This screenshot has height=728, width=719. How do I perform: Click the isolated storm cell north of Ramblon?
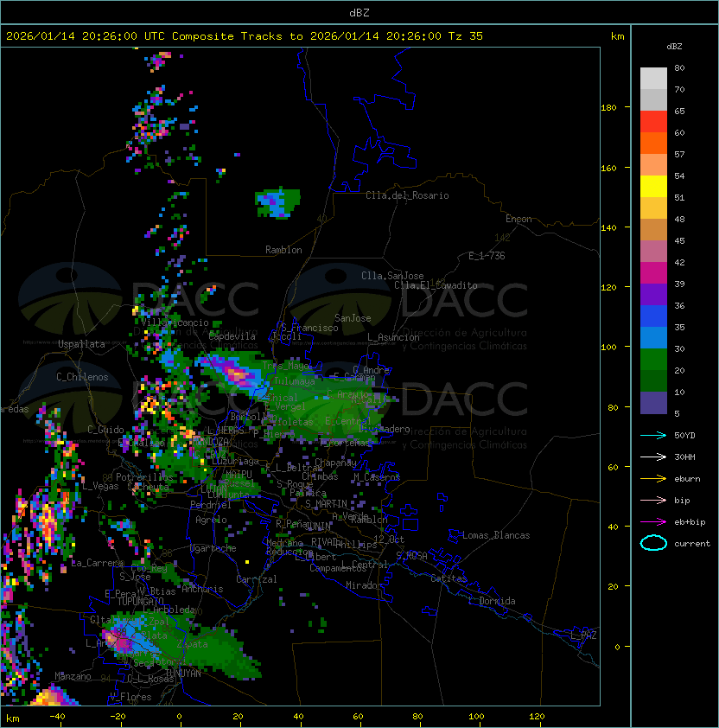pos(277,203)
